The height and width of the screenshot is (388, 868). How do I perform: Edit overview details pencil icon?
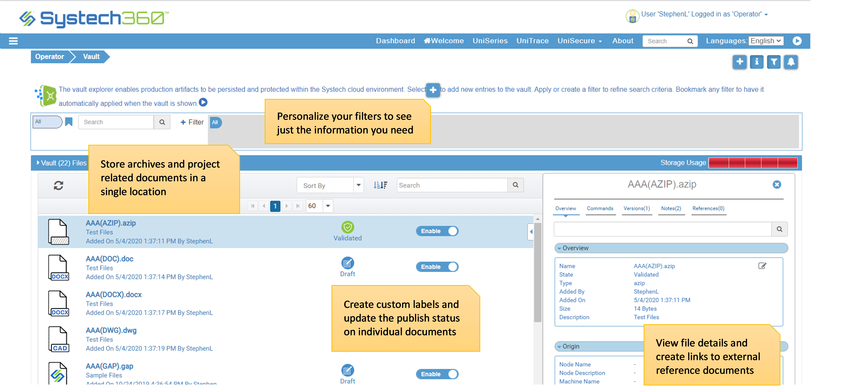[762, 266]
